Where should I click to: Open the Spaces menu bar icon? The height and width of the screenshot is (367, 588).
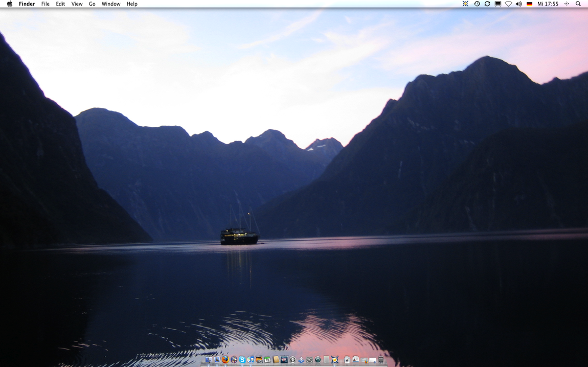click(567, 4)
